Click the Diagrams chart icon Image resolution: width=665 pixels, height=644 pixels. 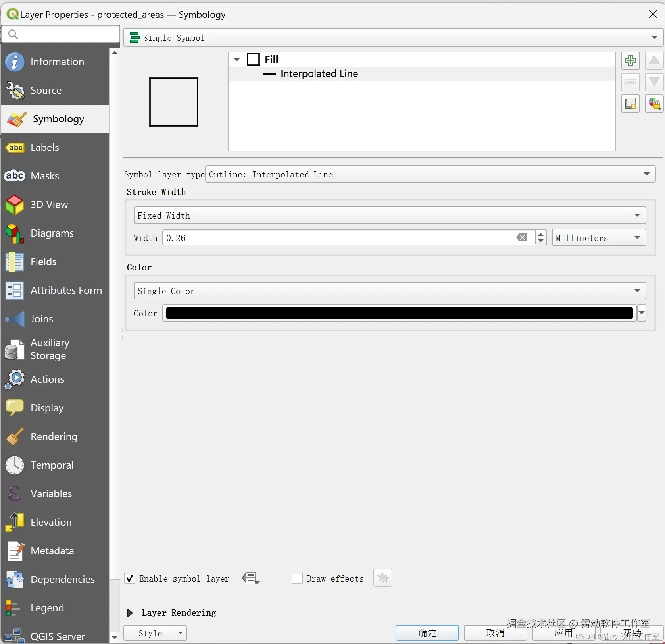pyautogui.click(x=15, y=233)
